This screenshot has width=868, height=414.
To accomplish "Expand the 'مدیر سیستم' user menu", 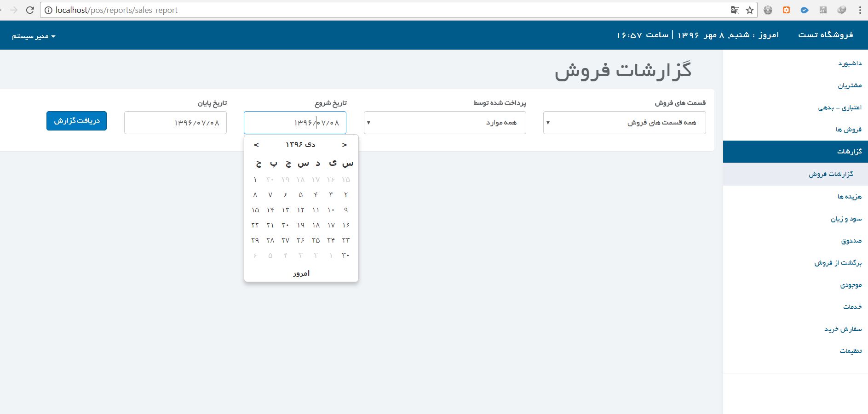I will point(34,36).
